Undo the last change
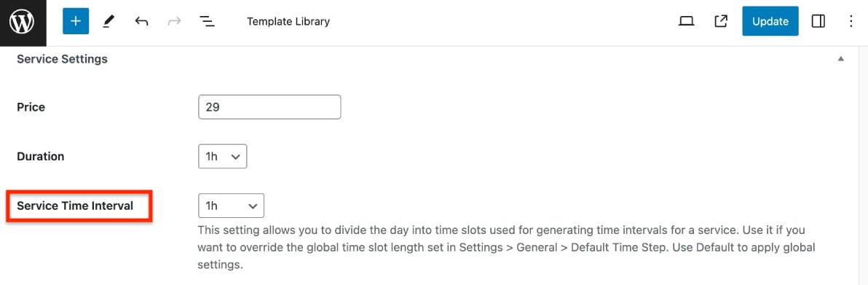The height and width of the screenshot is (285, 868). click(x=142, y=22)
